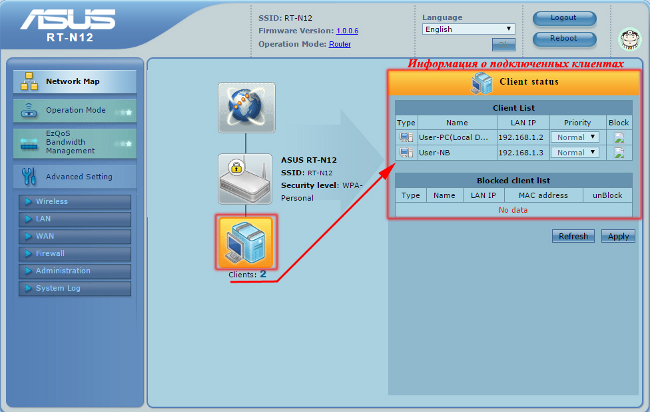Click the No data blocked list message
Viewport: 650px width, 412px height.
pyautogui.click(x=513, y=210)
